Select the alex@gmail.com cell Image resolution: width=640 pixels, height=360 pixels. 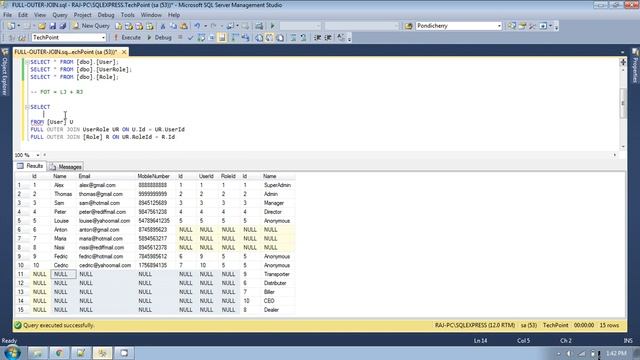click(106, 185)
